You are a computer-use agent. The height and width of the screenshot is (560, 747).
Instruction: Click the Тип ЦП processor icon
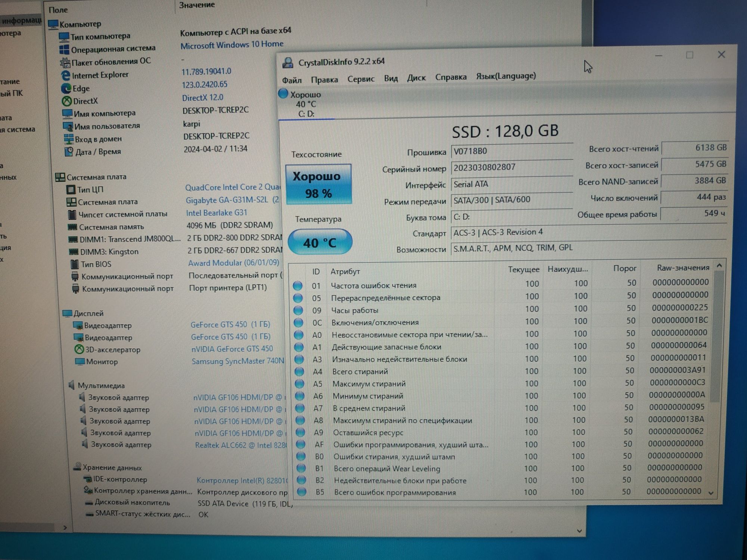[71, 190]
